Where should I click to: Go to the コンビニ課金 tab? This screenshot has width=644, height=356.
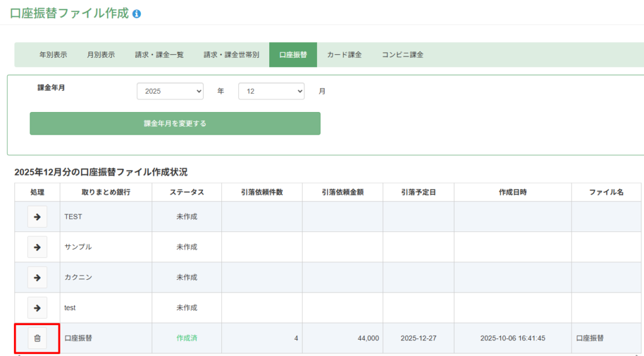pos(402,55)
